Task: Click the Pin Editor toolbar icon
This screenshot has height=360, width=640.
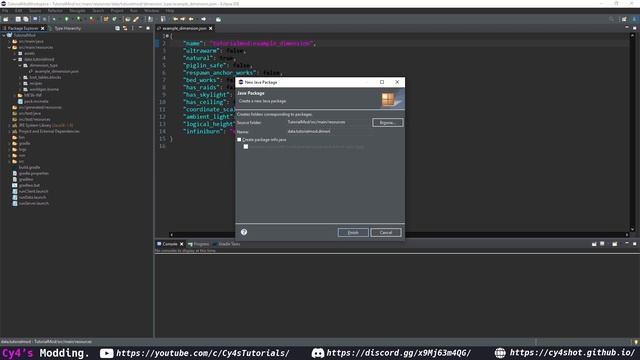Action: point(218,19)
